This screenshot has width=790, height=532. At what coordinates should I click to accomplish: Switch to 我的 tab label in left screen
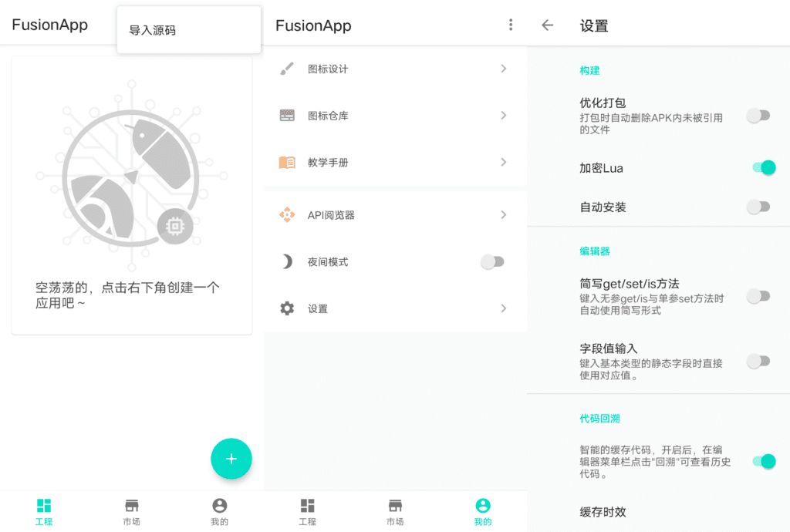coord(220,522)
